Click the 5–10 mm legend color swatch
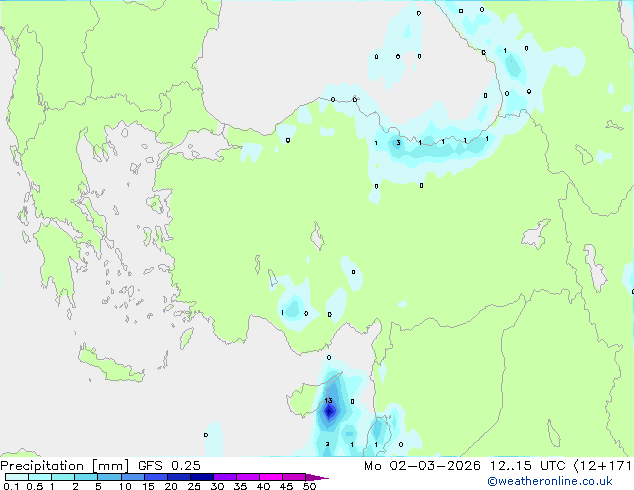The image size is (634, 490). pos(109,477)
